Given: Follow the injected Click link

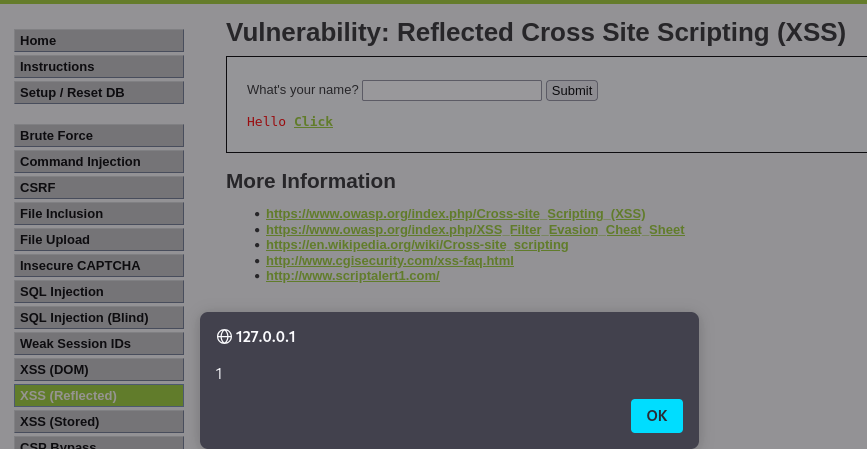Looking at the screenshot, I should [x=313, y=122].
